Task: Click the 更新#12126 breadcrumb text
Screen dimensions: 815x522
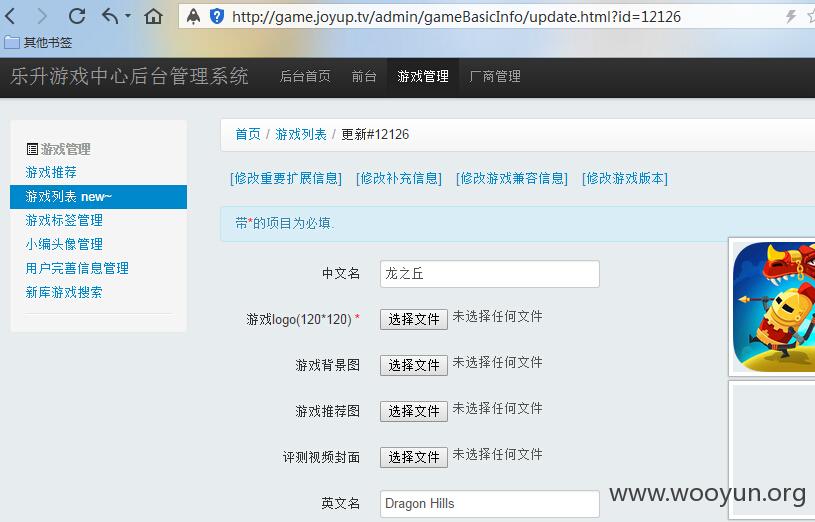Action: coord(375,134)
